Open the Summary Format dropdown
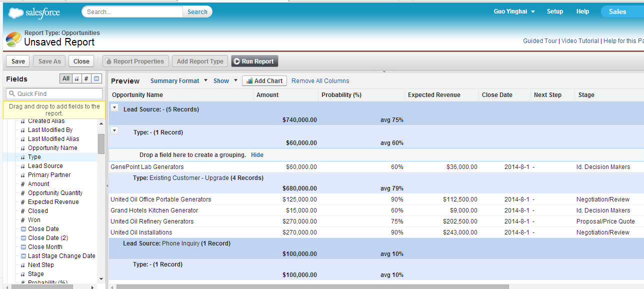 [x=179, y=80]
